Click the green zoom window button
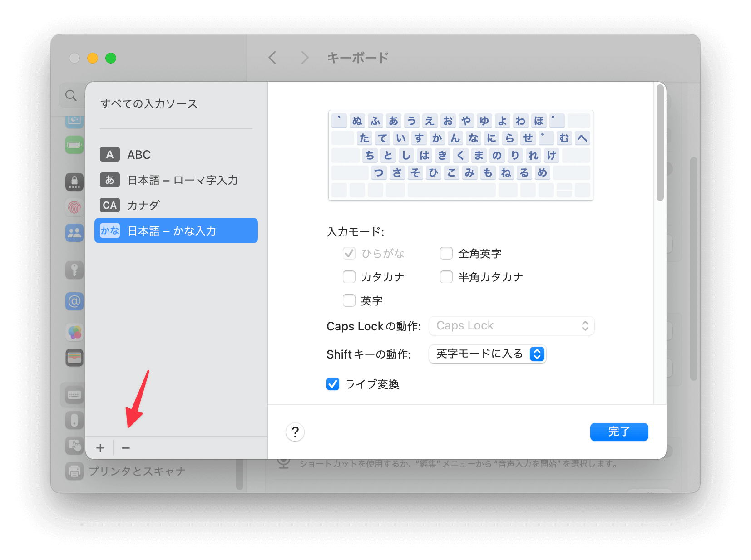751x560 pixels. [111, 58]
